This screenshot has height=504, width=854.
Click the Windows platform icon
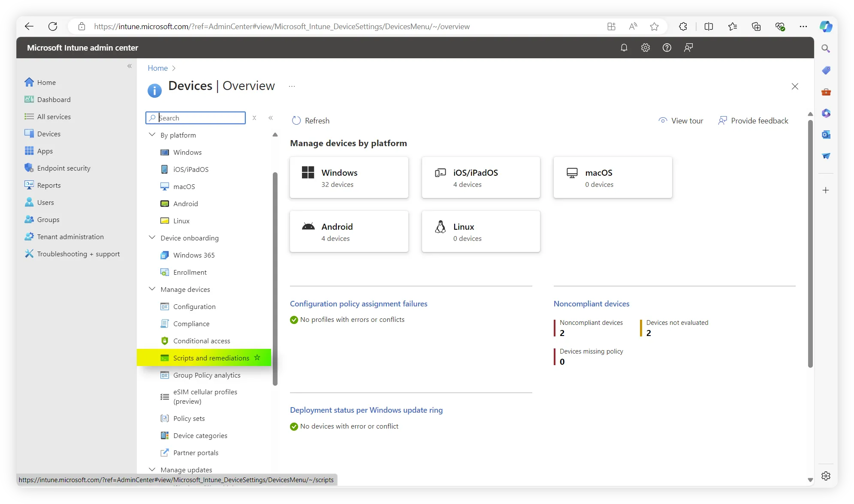click(x=308, y=172)
